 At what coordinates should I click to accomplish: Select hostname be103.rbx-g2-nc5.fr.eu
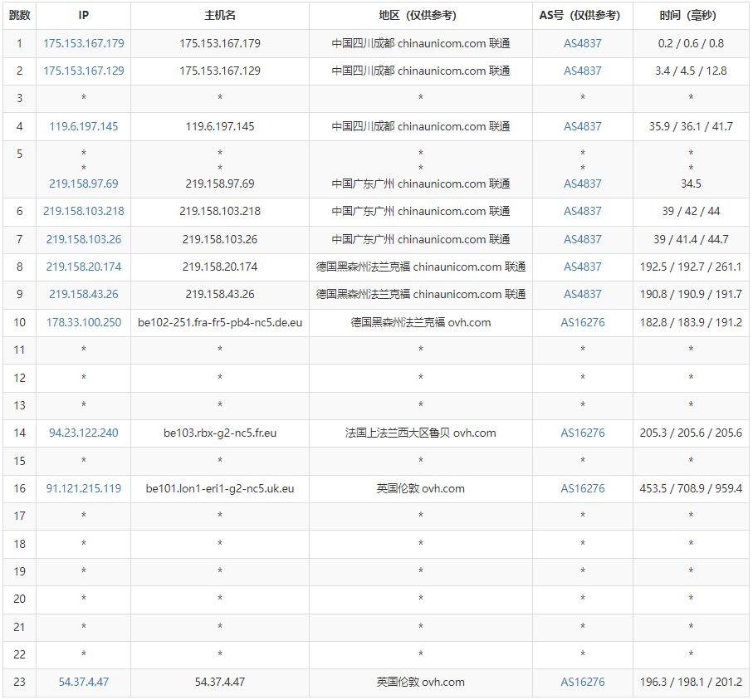click(220, 433)
